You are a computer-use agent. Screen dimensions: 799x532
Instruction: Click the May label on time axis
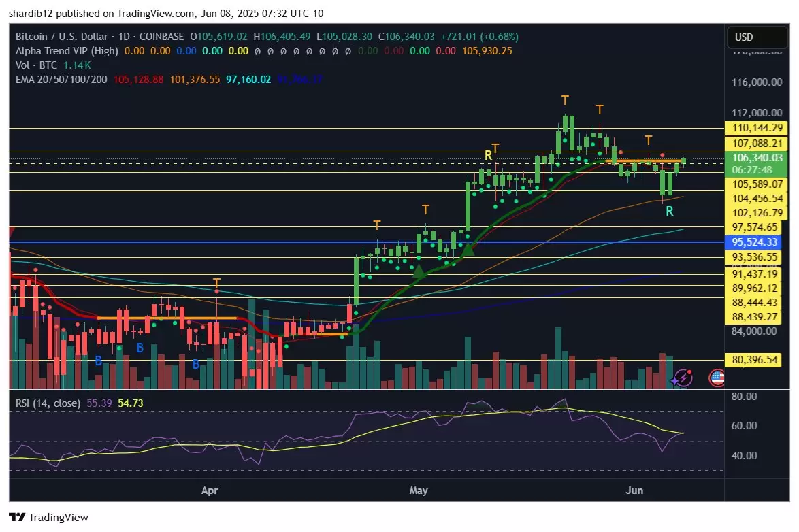click(419, 491)
